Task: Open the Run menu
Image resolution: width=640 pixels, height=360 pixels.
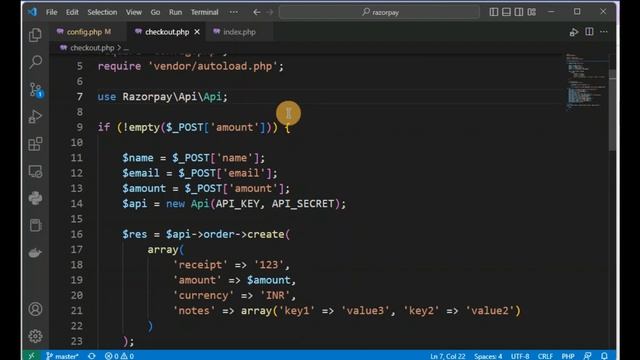Action: tap(176, 12)
